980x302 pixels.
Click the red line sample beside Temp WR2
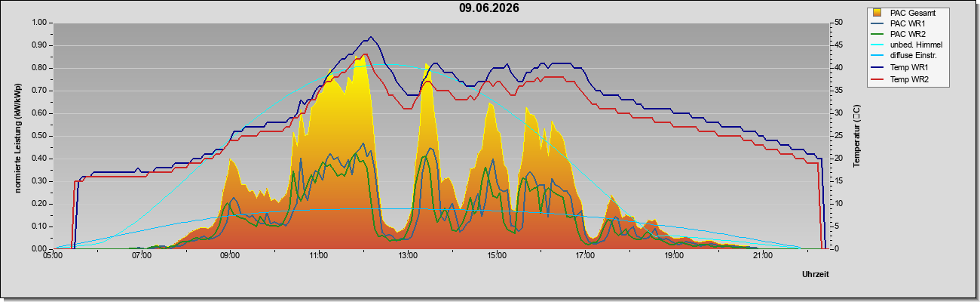pos(878,79)
